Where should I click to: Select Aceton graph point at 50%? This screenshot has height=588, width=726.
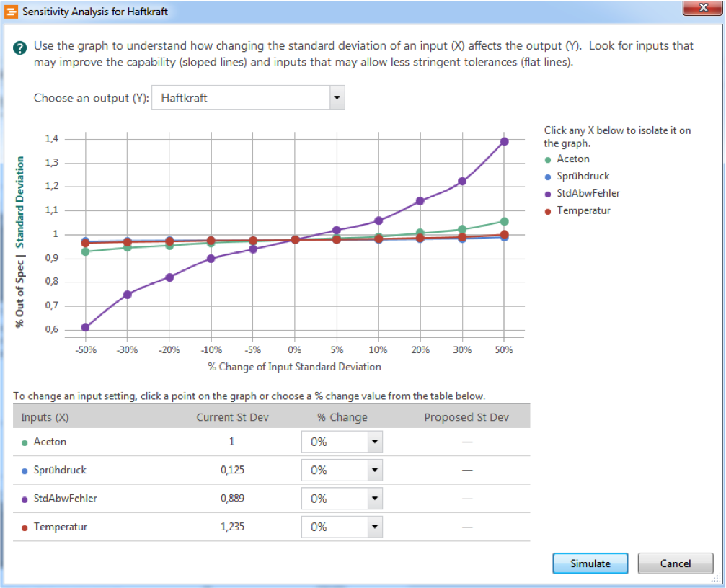pos(504,222)
